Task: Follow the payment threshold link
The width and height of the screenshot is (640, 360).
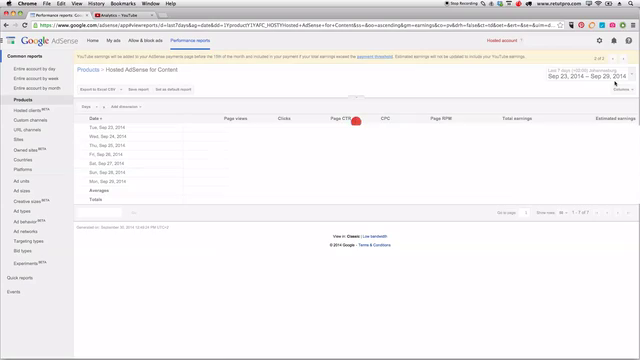Action: [375, 57]
